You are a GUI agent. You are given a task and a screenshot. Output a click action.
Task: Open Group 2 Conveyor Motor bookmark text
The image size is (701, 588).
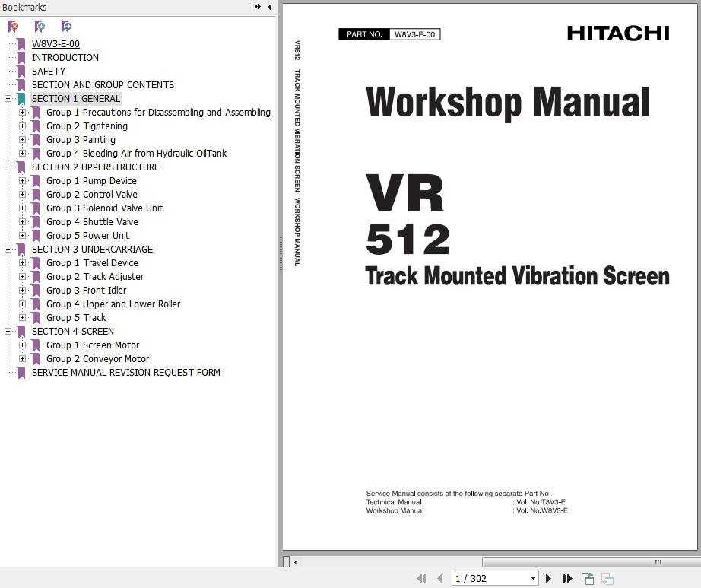[x=98, y=358]
